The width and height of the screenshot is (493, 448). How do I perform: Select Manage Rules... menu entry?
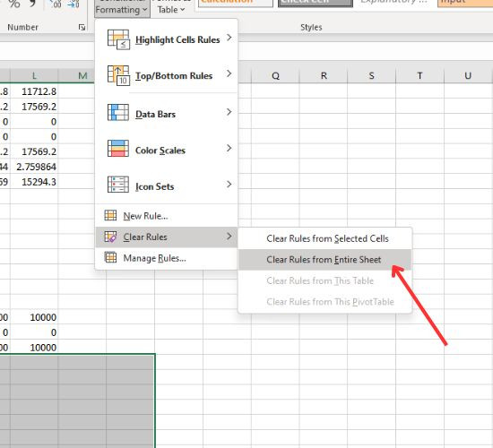[167, 258]
